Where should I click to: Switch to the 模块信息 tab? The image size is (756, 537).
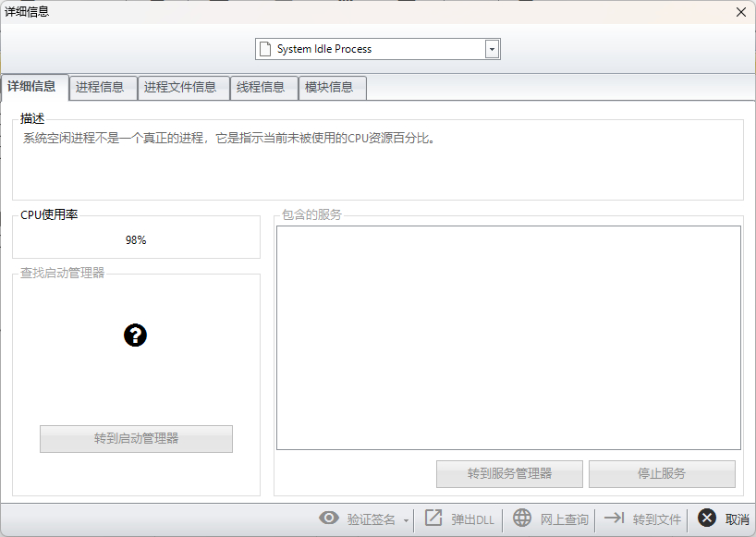333,88
